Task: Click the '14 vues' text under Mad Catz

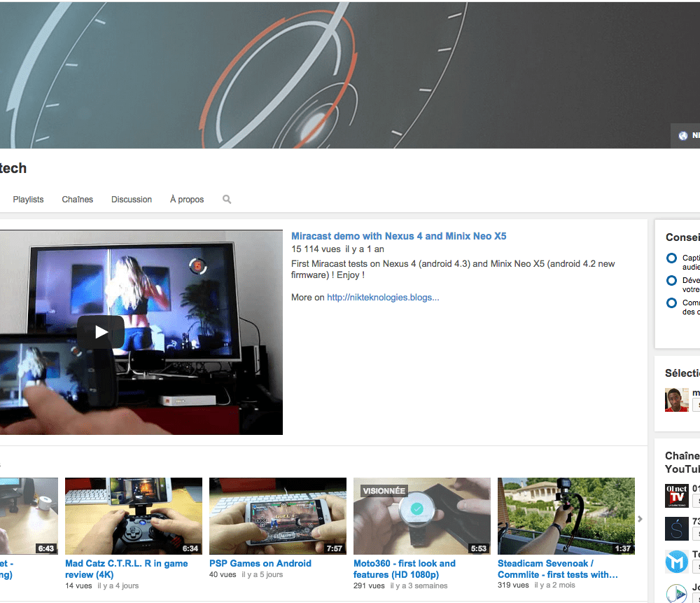Action: click(78, 585)
